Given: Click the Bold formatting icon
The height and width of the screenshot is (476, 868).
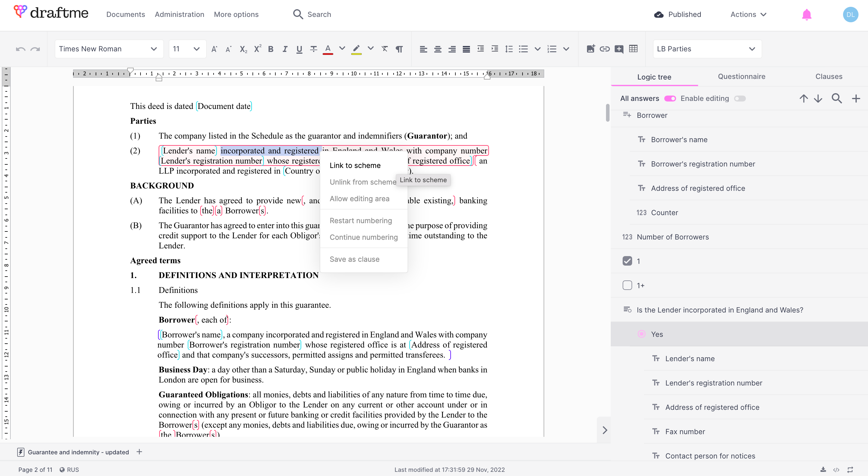Looking at the screenshot, I should (x=271, y=49).
